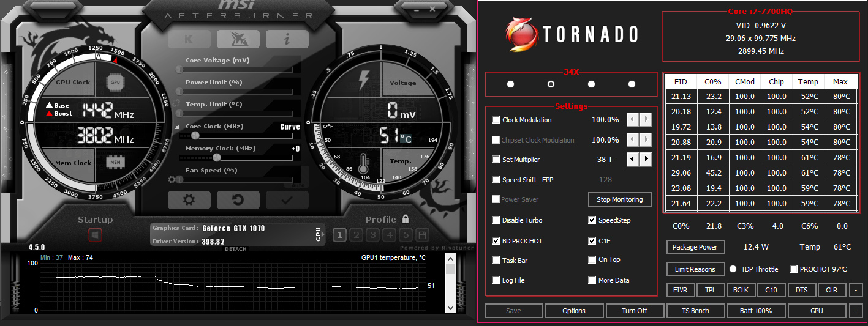Toggle the PROCHOT 97°C checkbox
868x326 pixels.
coord(794,269)
